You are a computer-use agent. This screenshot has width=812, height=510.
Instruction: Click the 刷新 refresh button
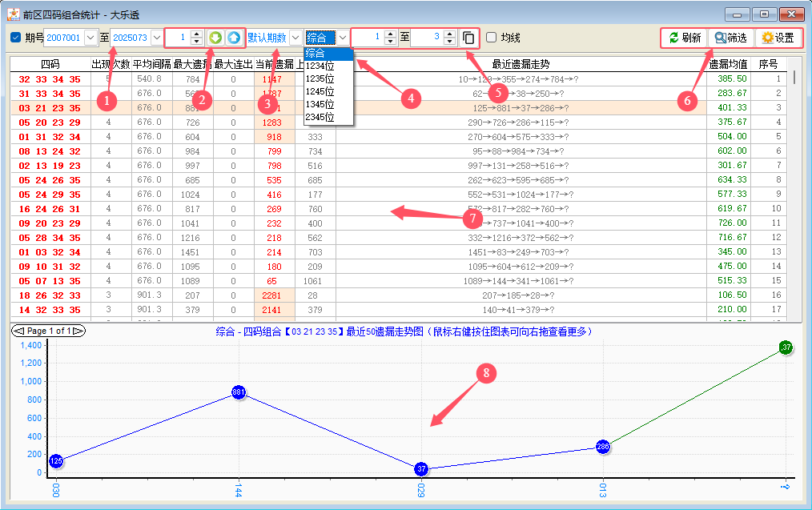(x=685, y=38)
